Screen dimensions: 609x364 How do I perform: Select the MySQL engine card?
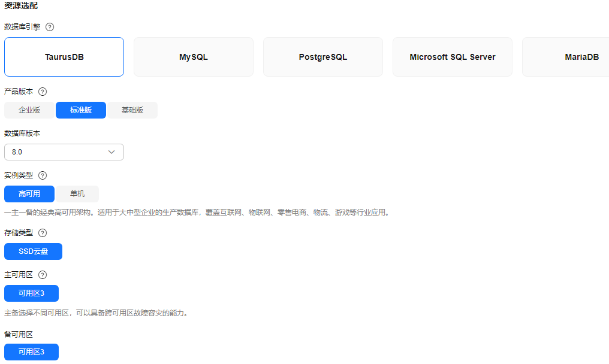point(194,57)
